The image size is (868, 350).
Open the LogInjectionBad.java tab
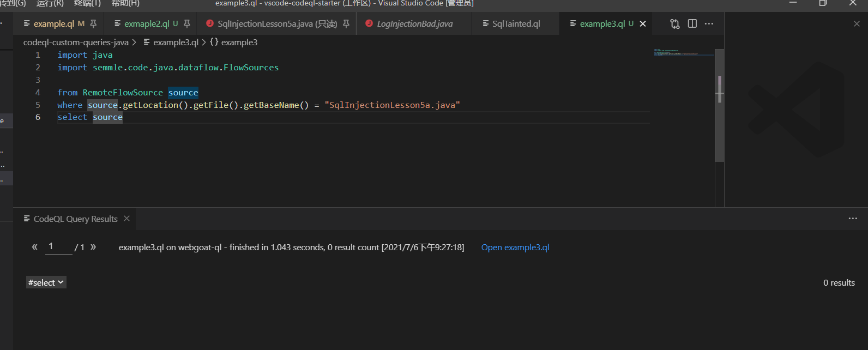414,24
